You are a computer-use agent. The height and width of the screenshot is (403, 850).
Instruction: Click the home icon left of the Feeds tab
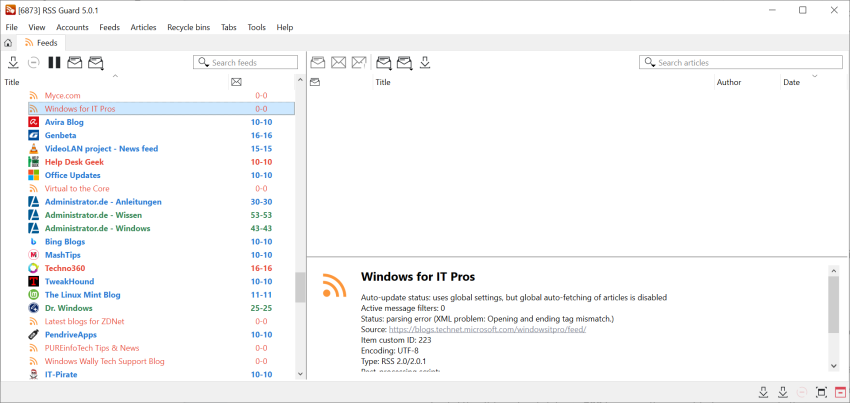[9, 43]
